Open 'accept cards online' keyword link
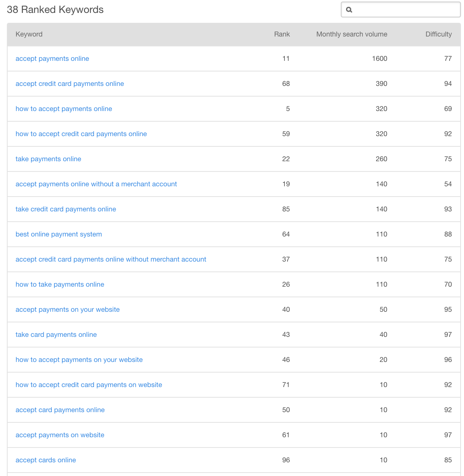Viewport: 464px width, 476px height. pos(46,460)
